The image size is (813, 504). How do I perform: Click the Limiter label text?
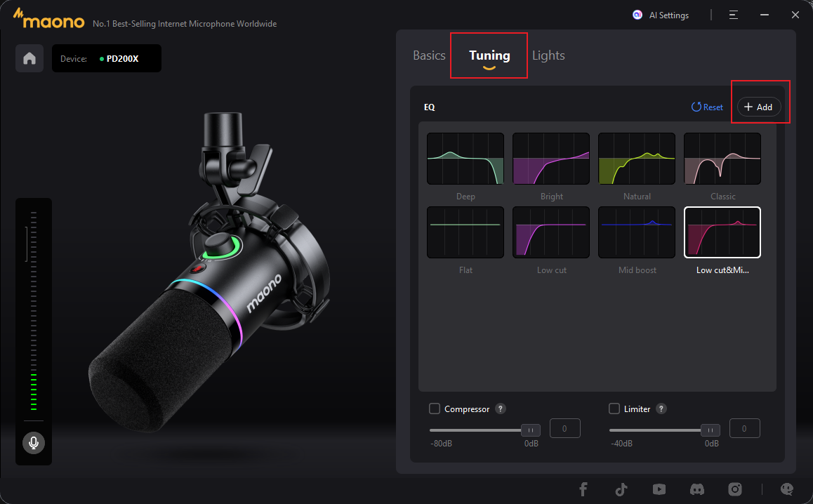pos(637,409)
